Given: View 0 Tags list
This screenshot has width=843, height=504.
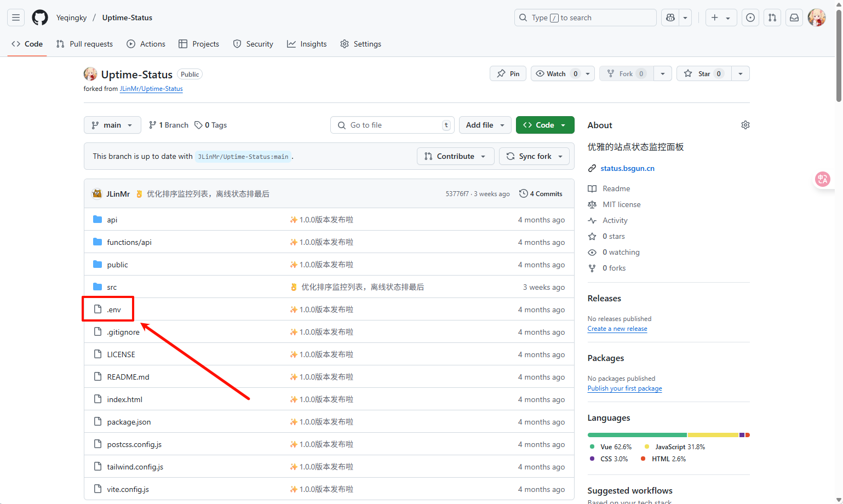Looking at the screenshot, I should [211, 125].
